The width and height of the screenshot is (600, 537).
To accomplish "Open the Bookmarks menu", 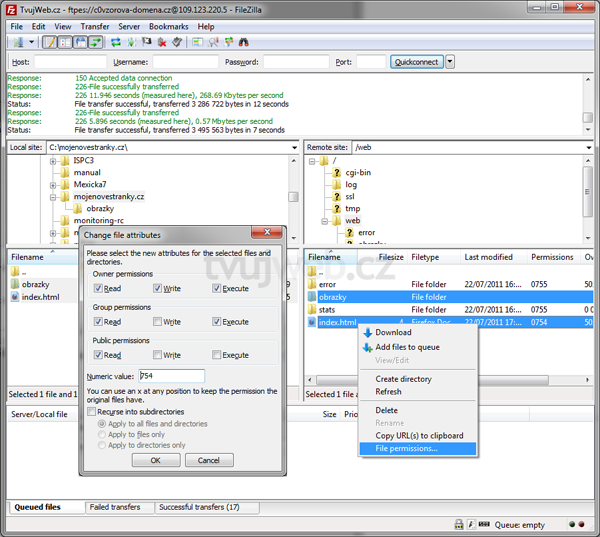I will point(168,26).
